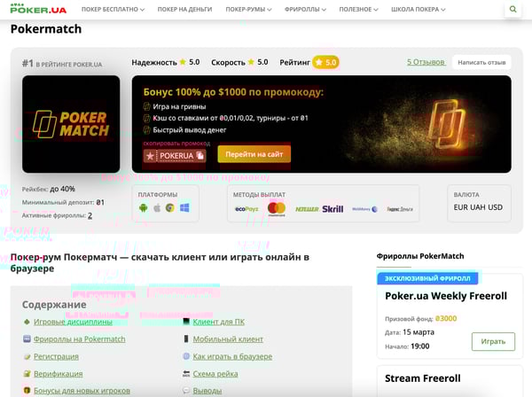Click icon beside Регистрация
Image resolution: width=532 pixels, height=397 pixels.
pos(27,356)
